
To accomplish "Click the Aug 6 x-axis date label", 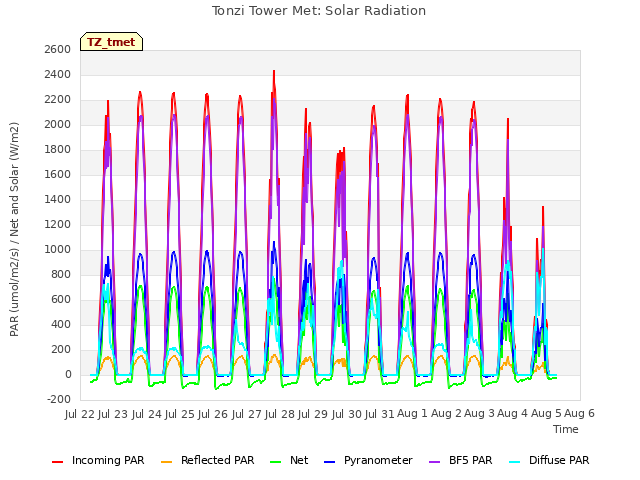I will point(580,414).
